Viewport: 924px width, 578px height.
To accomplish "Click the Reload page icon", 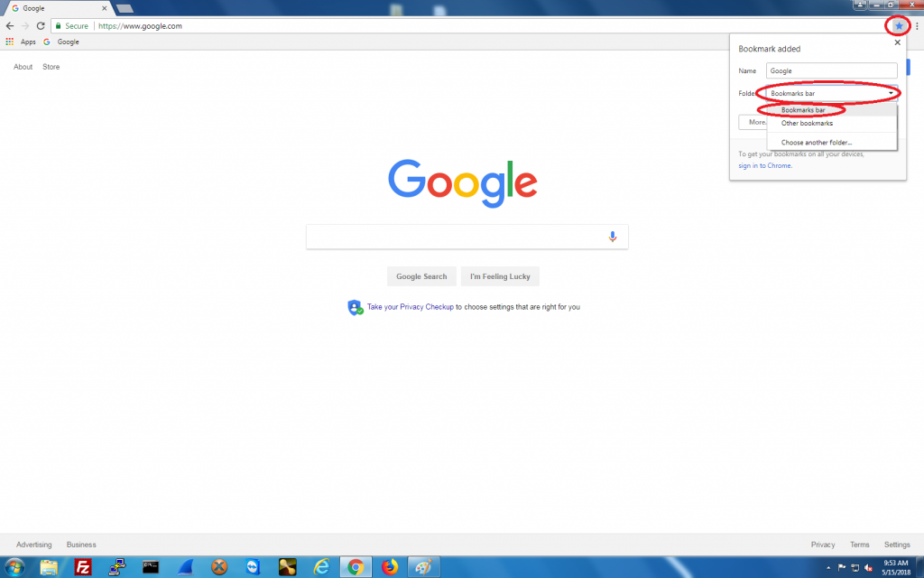I will click(39, 25).
